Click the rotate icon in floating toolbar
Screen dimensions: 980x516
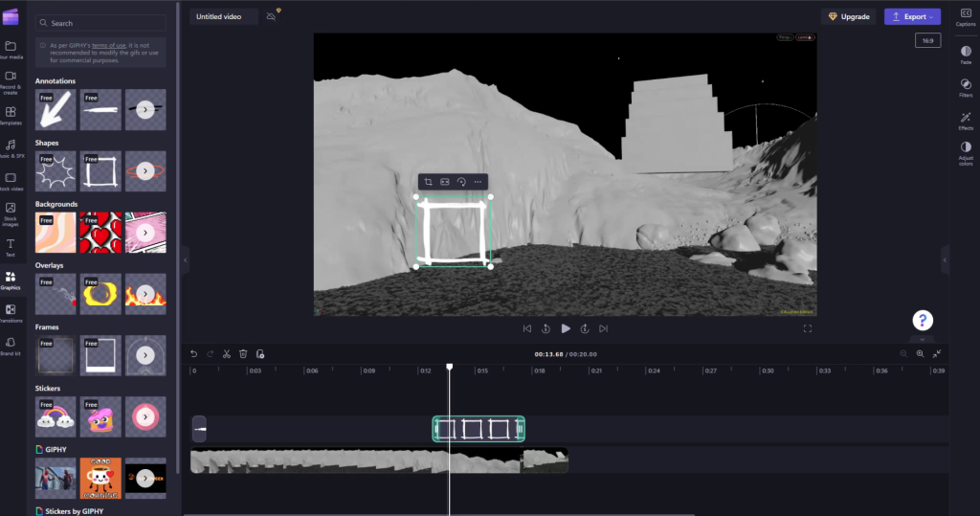pos(461,182)
